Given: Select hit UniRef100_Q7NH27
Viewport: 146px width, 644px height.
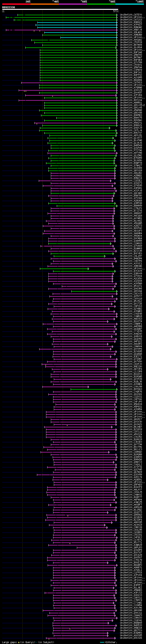Looking at the screenshot, I should pyautogui.click(x=131, y=165).
